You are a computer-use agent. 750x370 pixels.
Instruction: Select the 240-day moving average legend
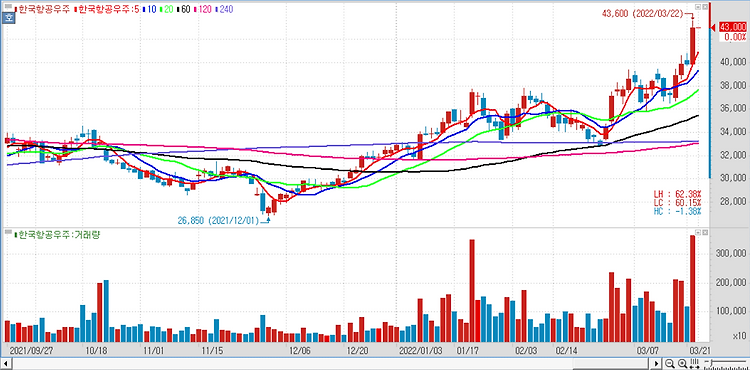click(x=225, y=9)
